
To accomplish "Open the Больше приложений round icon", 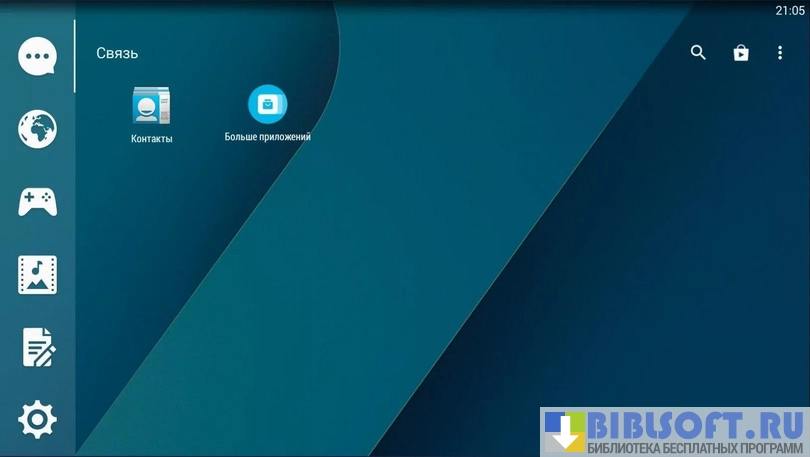I will click(267, 104).
